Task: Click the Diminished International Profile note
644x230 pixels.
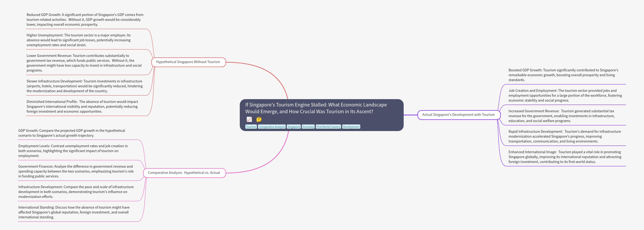Action: (82, 106)
